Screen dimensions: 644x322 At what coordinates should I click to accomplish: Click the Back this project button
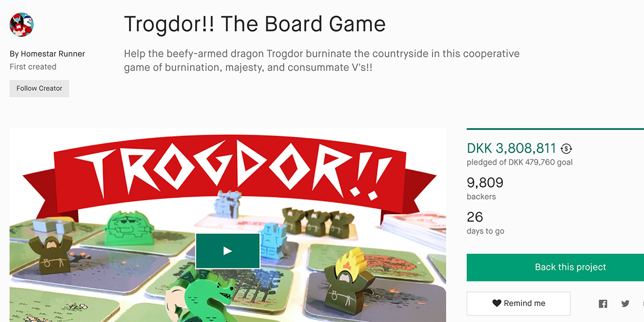pyautogui.click(x=555, y=267)
